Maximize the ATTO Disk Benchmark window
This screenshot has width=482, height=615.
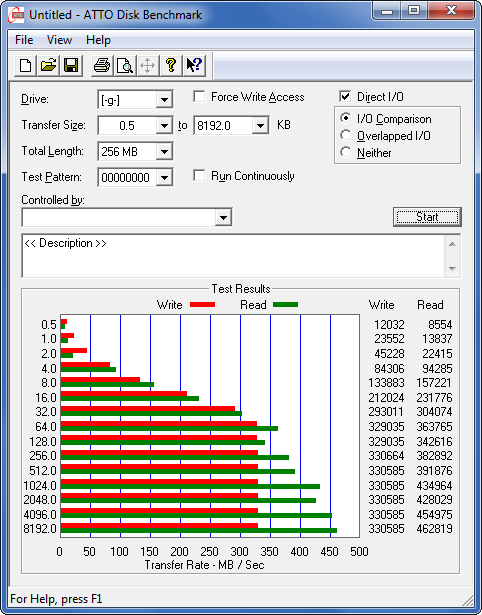414,11
